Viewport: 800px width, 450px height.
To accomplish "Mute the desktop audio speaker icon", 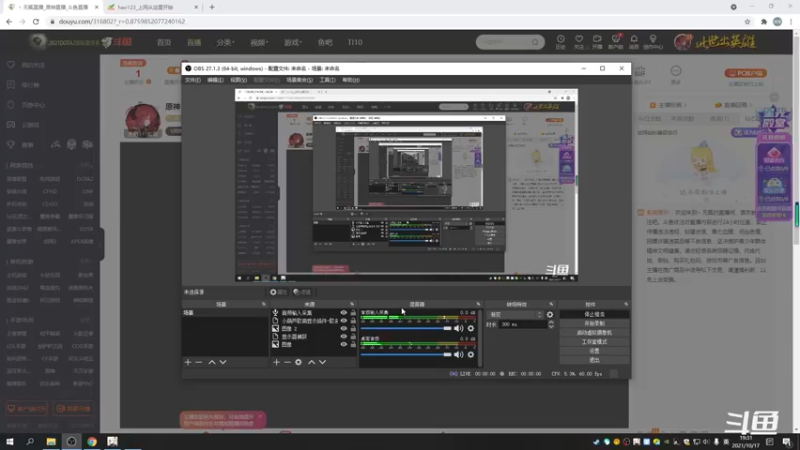I will pyautogui.click(x=458, y=355).
